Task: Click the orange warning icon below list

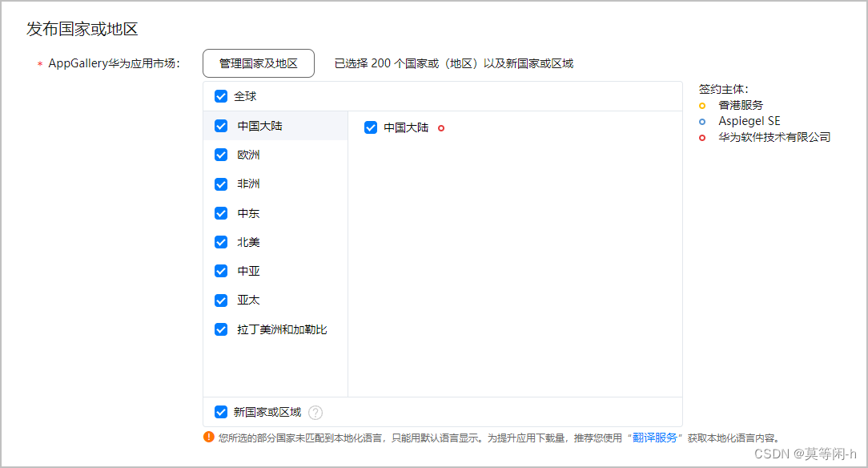Action: click(x=209, y=437)
